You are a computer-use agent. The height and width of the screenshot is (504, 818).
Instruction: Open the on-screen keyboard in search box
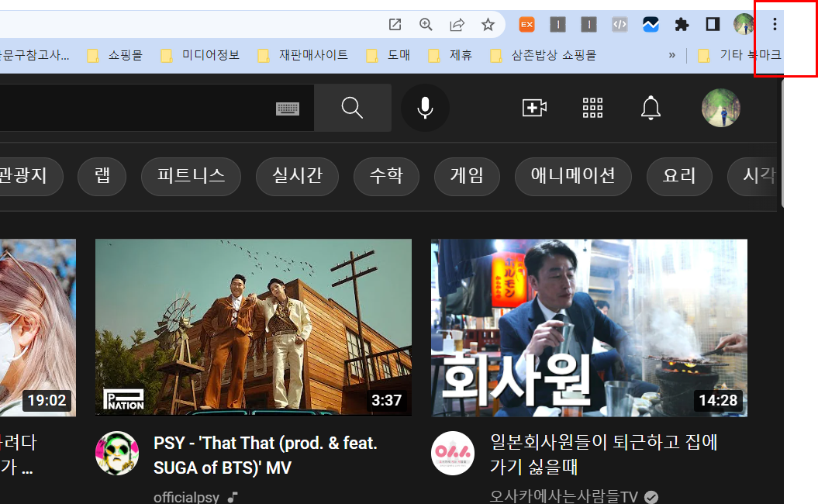point(288,109)
